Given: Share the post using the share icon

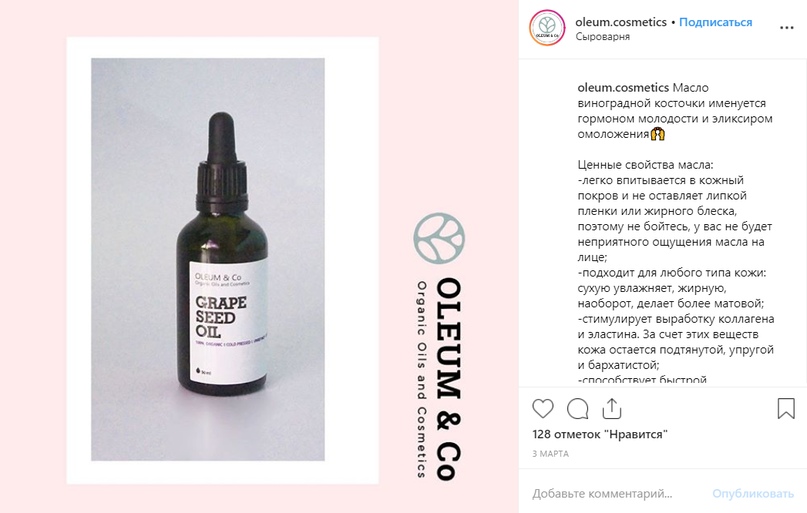Looking at the screenshot, I should 611,409.
